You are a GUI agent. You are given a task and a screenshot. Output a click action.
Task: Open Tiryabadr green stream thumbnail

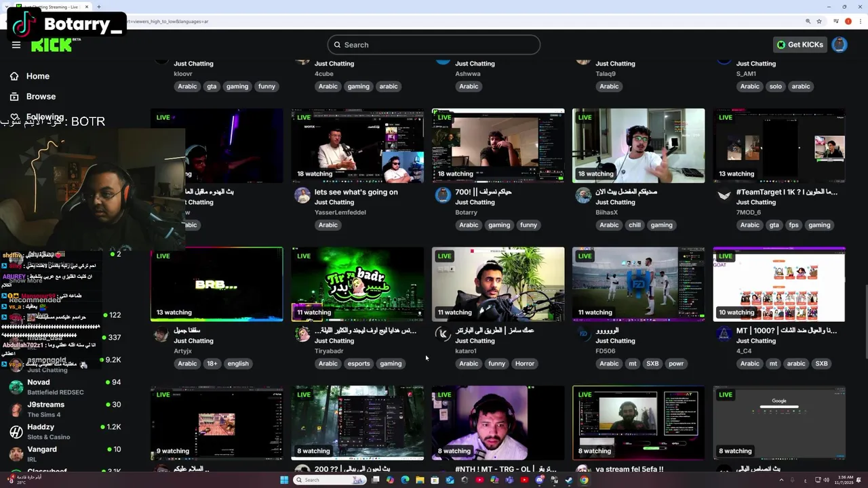(357, 284)
